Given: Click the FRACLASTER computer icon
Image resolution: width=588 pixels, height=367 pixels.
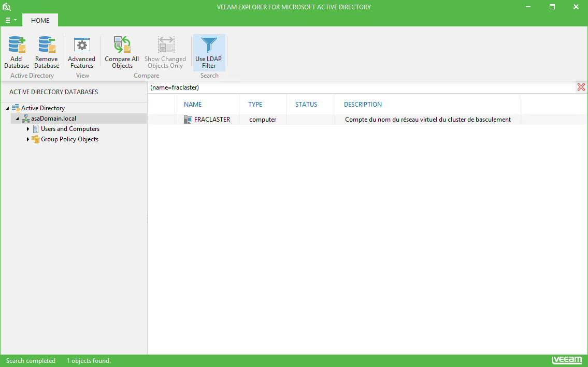Looking at the screenshot, I should coord(188,120).
